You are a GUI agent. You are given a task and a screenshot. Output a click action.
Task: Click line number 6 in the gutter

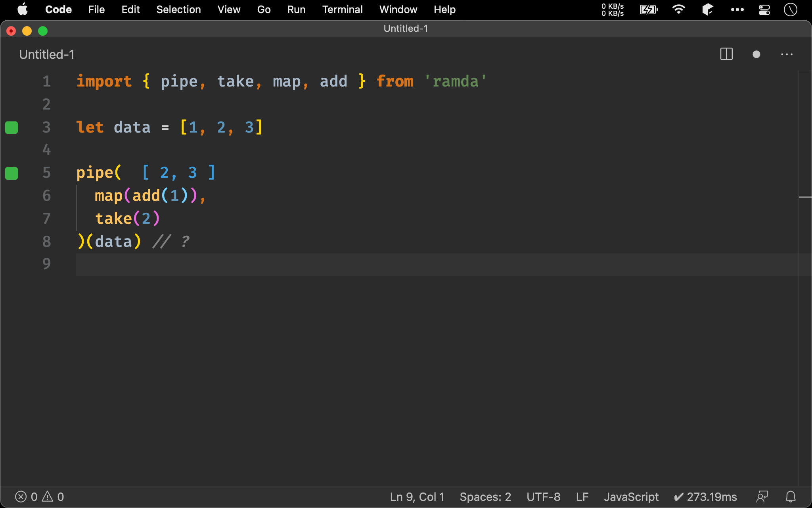[x=46, y=196]
